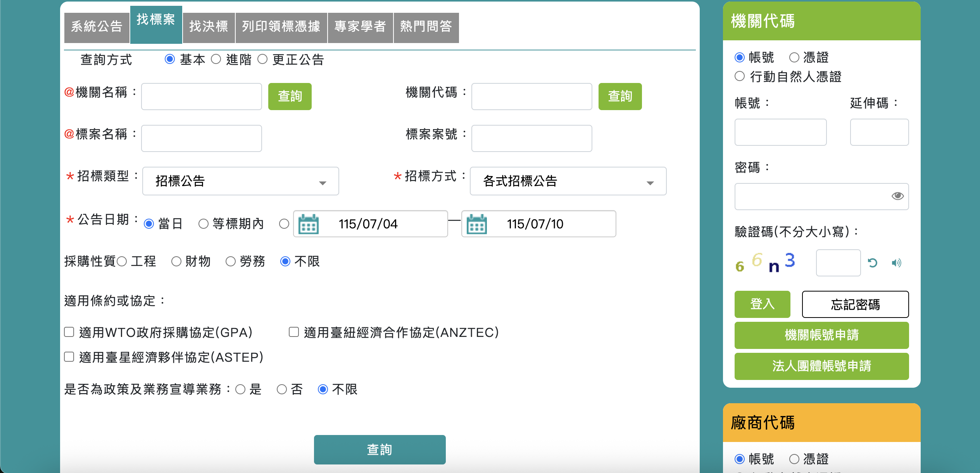Open the 找決標 tab
980x473 pixels.
coord(209,27)
